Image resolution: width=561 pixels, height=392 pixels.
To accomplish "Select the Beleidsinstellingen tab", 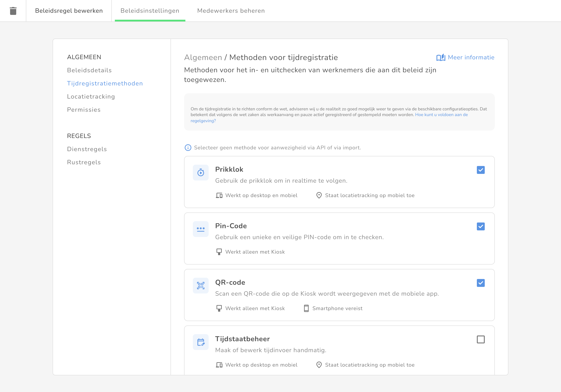I will coord(150,11).
